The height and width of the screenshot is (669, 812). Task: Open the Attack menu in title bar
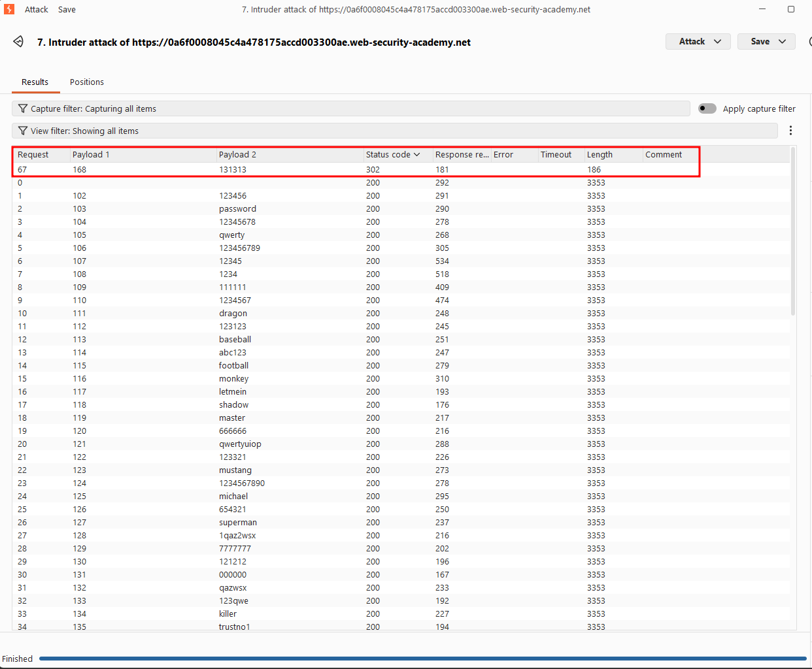(x=37, y=10)
